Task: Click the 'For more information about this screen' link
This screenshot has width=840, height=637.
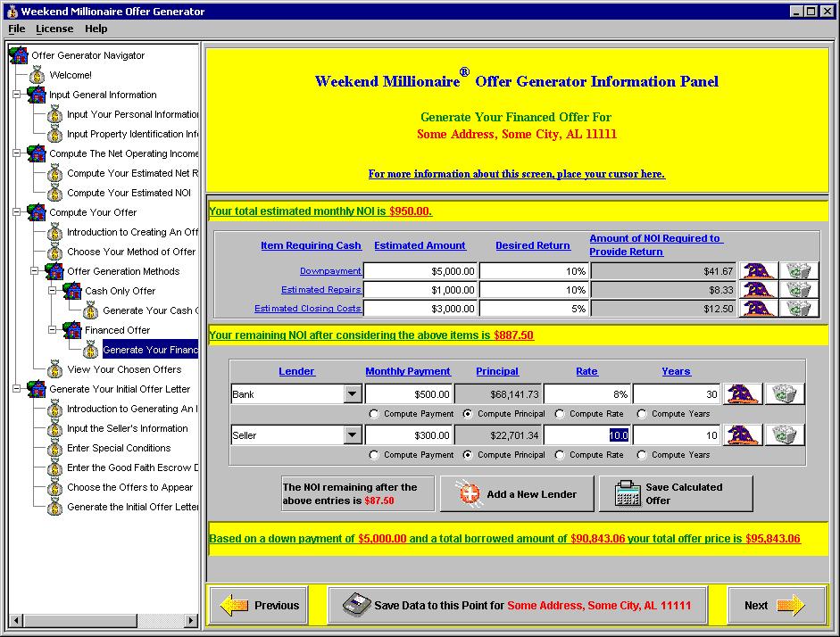Action: (517, 174)
